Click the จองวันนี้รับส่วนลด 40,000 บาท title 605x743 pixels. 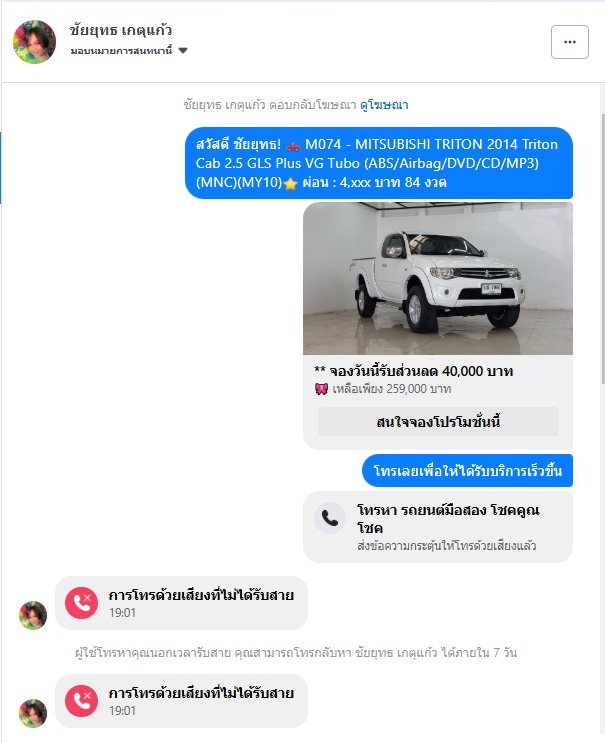coord(414,371)
